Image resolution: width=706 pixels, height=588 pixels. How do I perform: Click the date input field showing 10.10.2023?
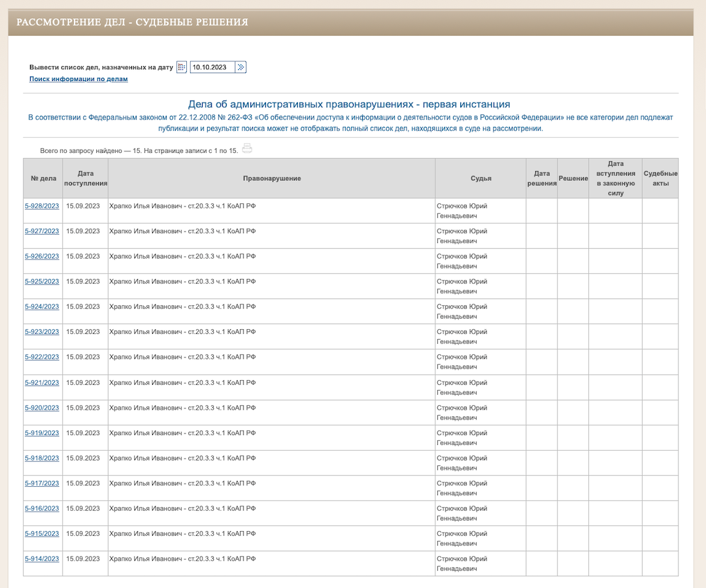point(212,67)
